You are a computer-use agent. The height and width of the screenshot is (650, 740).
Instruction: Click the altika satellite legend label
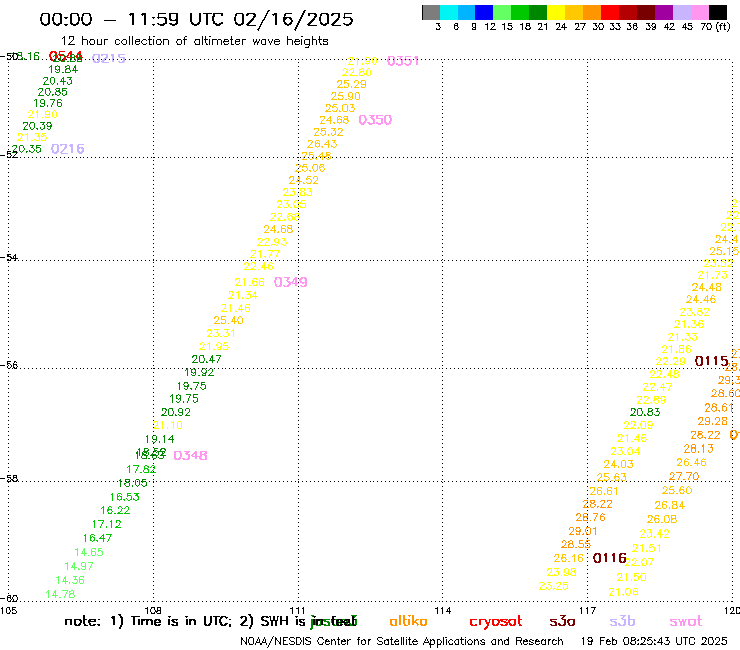coord(408,621)
